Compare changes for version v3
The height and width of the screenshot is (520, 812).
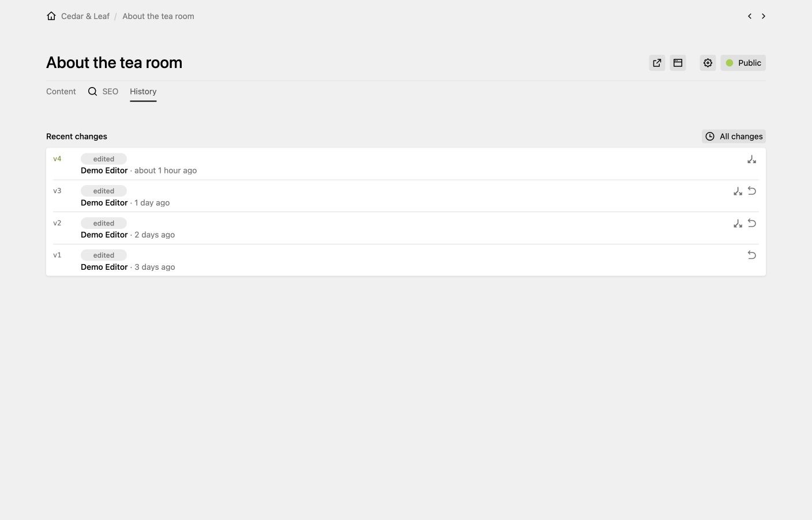click(738, 191)
